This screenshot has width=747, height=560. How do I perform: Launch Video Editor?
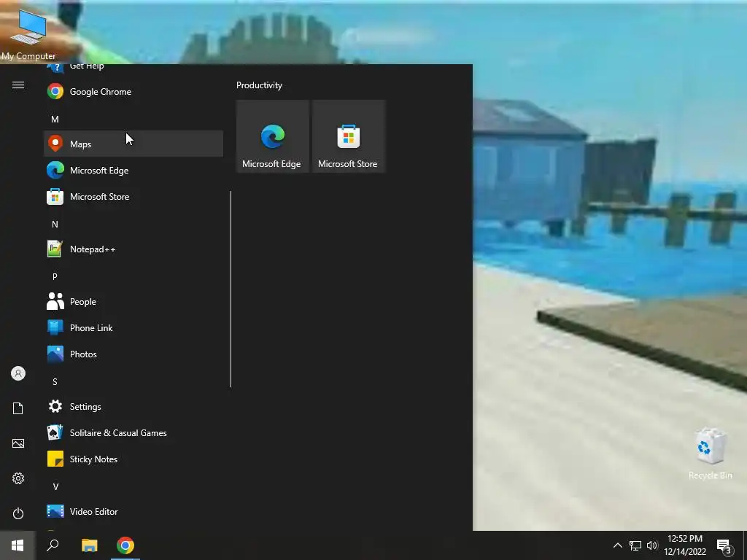(133, 511)
